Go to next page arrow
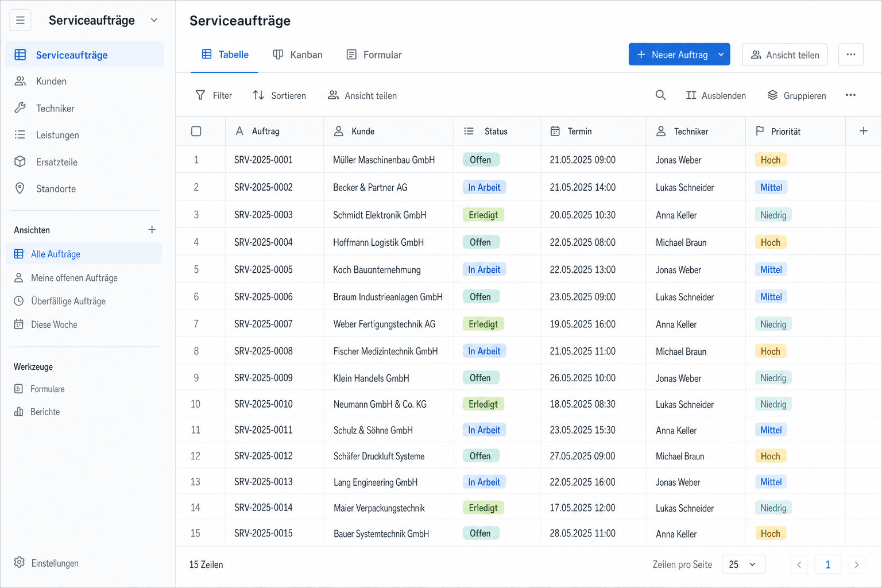Viewport: 882px width, 588px height. [x=856, y=564]
